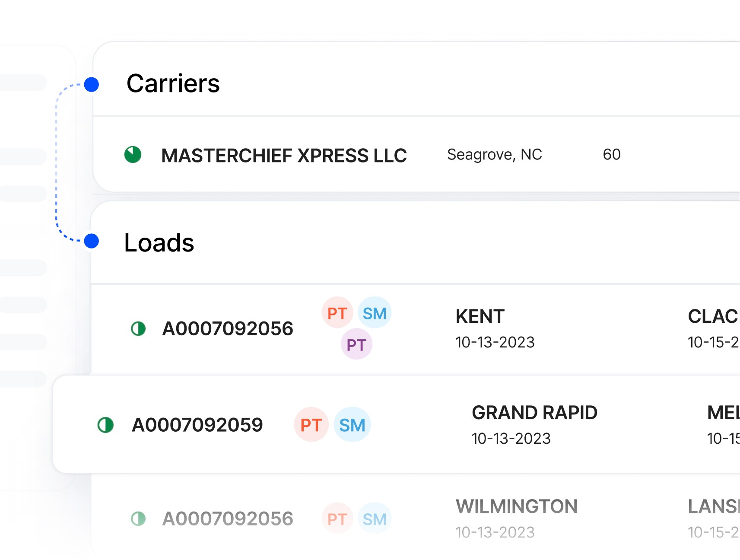Click the blue dot marker next to Carriers

92,84
